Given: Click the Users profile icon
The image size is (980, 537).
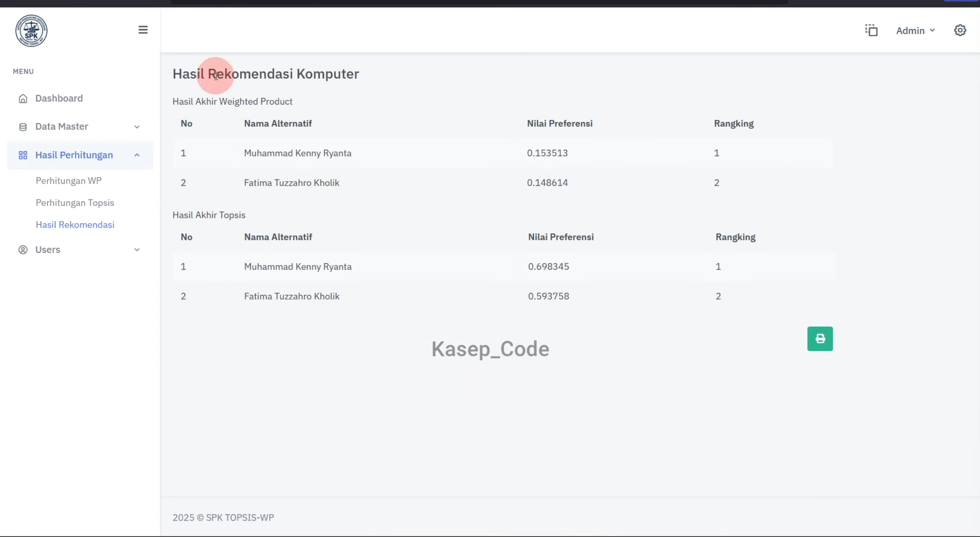Looking at the screenshot, I should 23,250.
